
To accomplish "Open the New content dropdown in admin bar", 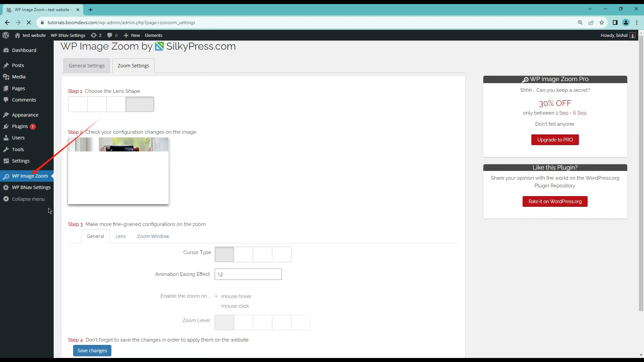I will click(132, 35).
